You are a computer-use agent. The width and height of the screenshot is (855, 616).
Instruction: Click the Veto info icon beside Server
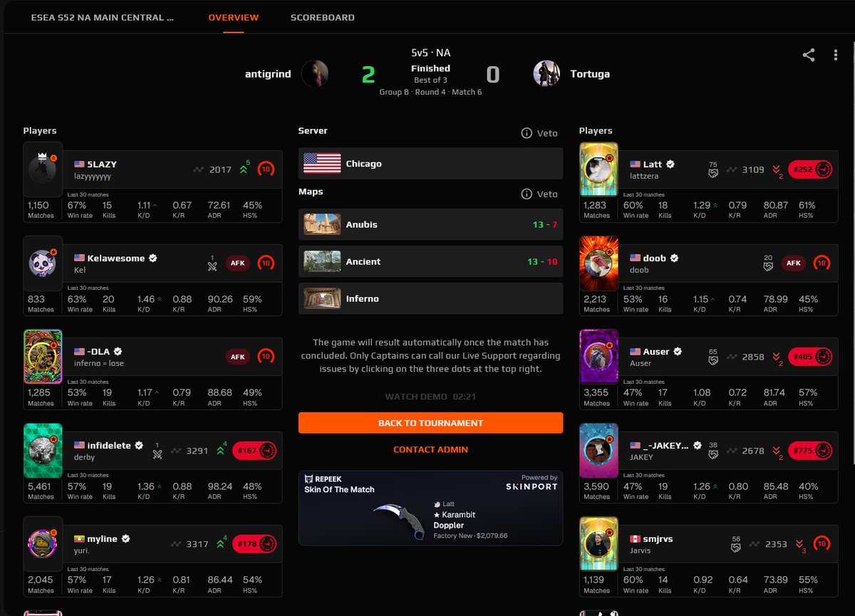click(527, 133)
